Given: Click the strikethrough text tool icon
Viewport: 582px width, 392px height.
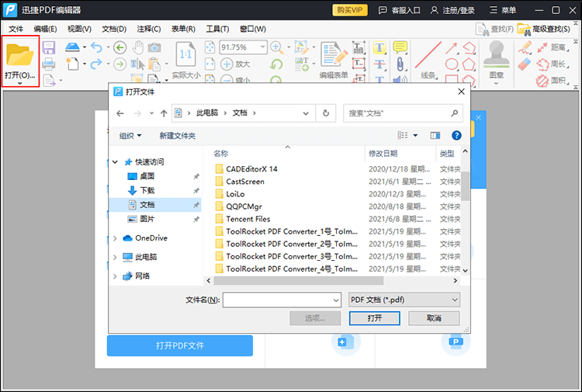Looking at the screenshot, I should point(379,64).
